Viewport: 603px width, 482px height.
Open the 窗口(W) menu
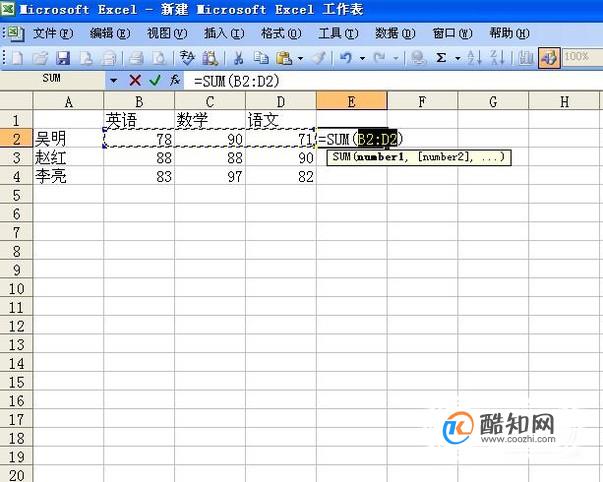[x=452, y=33]
